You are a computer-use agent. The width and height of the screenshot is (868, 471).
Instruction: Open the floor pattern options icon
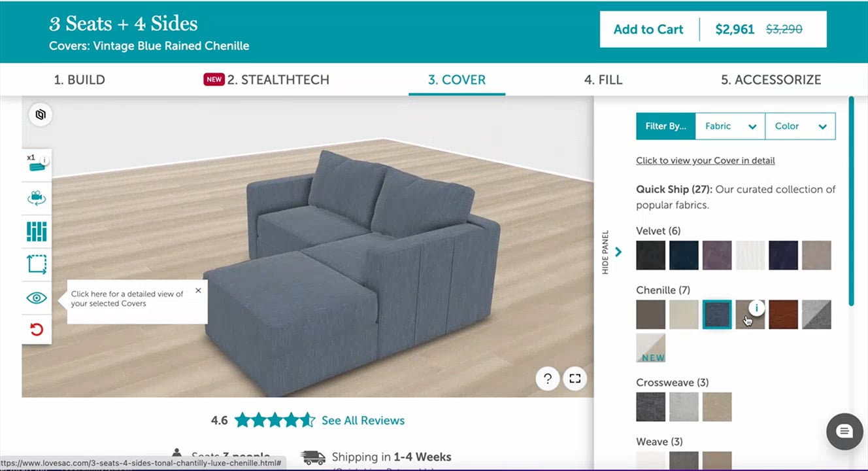point(37,232)
